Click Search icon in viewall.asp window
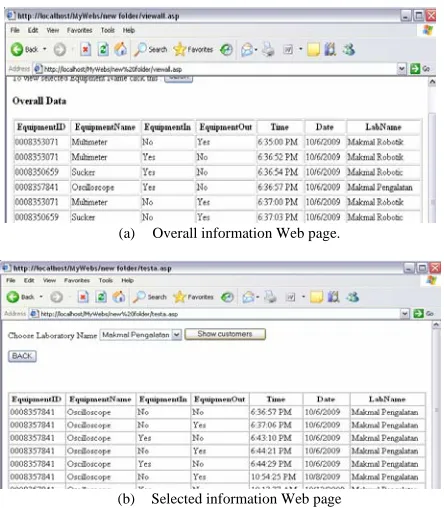This screenshot has width=444, height=508. coord(140,50)
